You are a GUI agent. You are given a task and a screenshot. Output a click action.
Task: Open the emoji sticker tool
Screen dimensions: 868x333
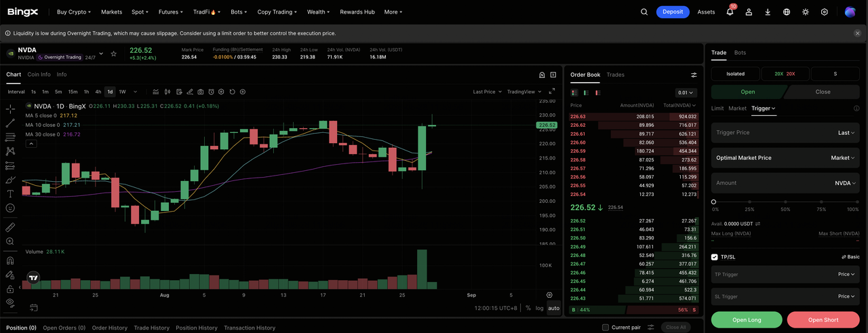[10, 208]
